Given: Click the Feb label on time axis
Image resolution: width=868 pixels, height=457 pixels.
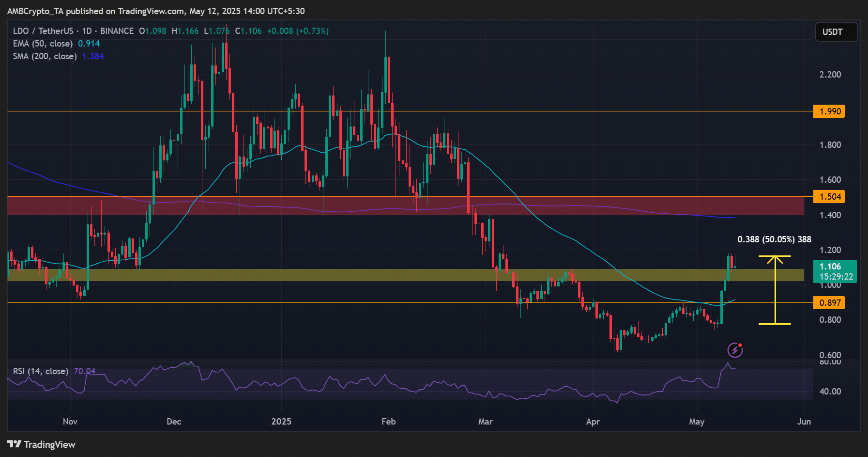Looking at the screenshot, I should tap(388, 422).
